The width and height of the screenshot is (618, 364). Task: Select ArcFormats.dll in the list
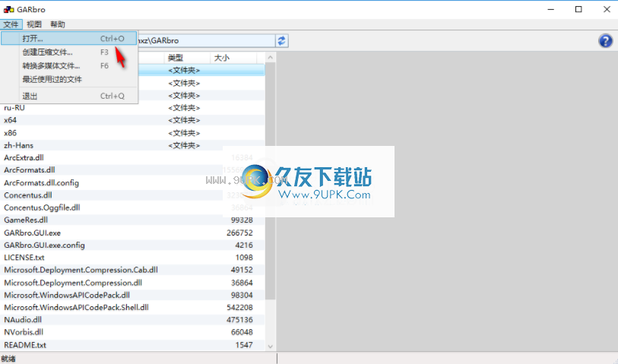pos(132,169)
